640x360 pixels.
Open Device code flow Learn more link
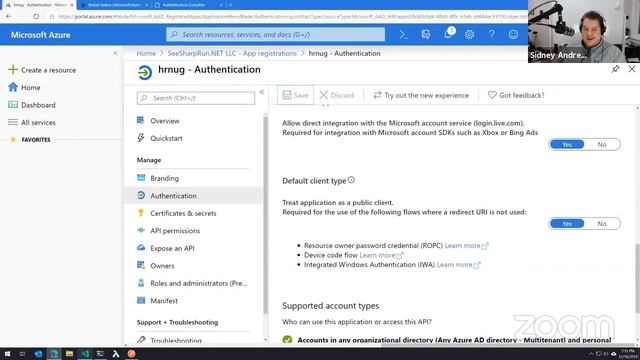(x=381, y=256)
